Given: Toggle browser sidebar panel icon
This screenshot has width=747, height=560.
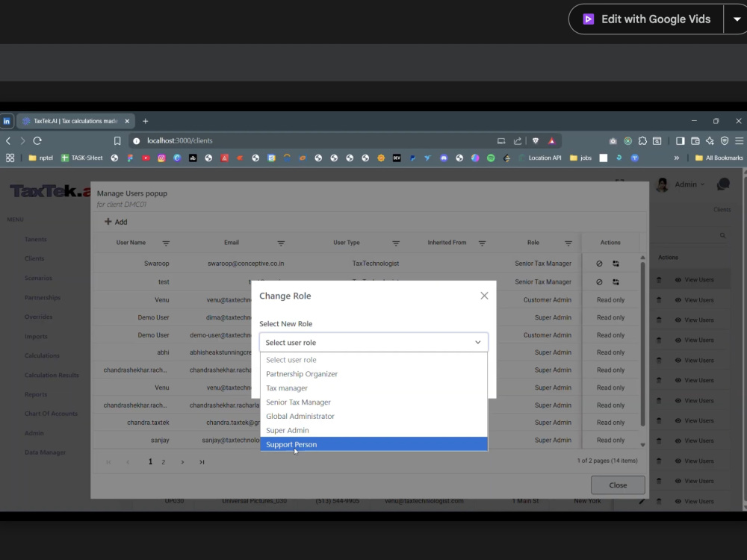Looking at the screenshot, I should pyautogui.click(x=680, y=140).
